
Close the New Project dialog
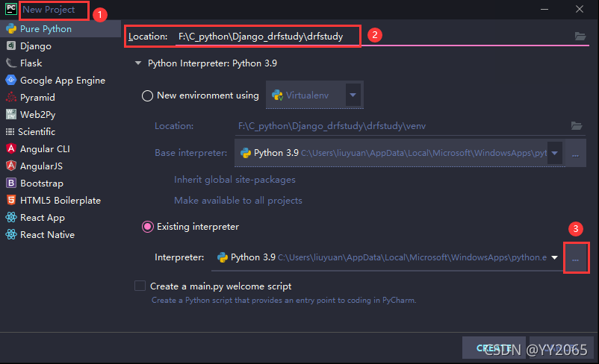pyautogui.click(x=580, y=9)
